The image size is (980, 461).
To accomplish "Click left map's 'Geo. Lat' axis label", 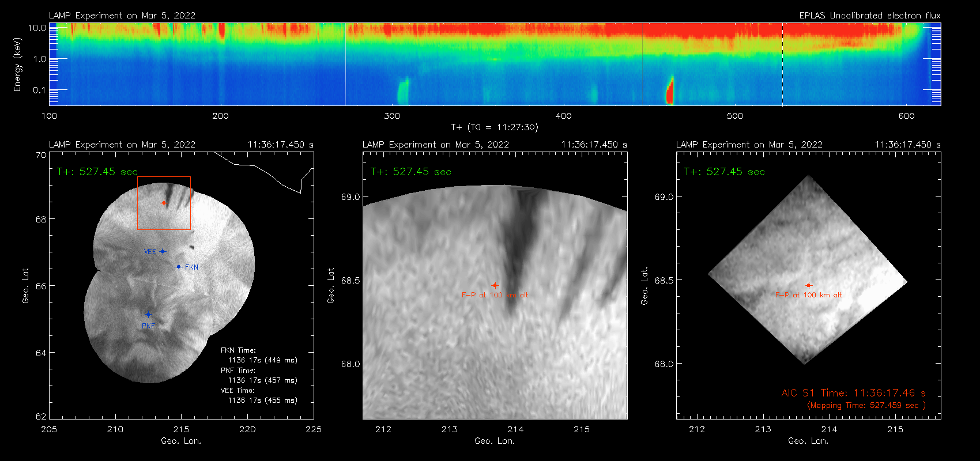I will 25,286.
